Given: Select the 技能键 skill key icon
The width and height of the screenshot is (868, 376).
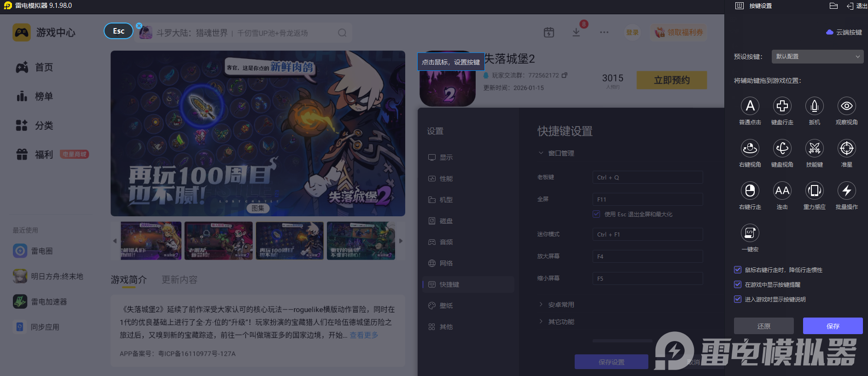Looking at the screenshot, I should coord(814,148).
